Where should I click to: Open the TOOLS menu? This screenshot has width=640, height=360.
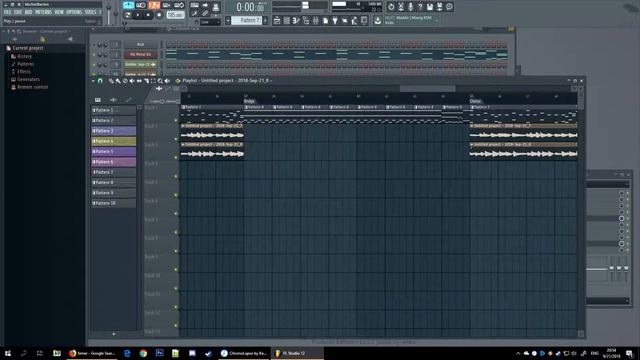pos(90,12)
